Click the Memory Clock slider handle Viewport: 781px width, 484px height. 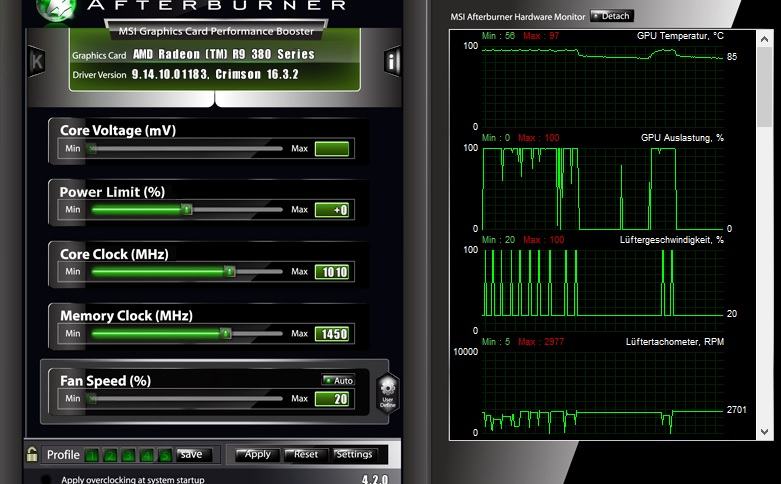pyautogui.click(x=226, y=333)
